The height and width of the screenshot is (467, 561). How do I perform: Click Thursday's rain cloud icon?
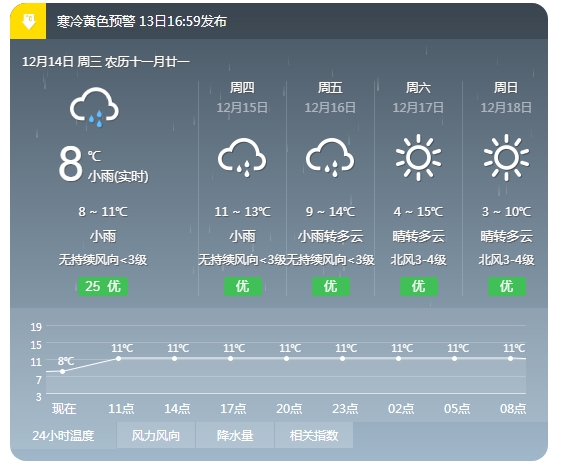click(x=242, y=157)
